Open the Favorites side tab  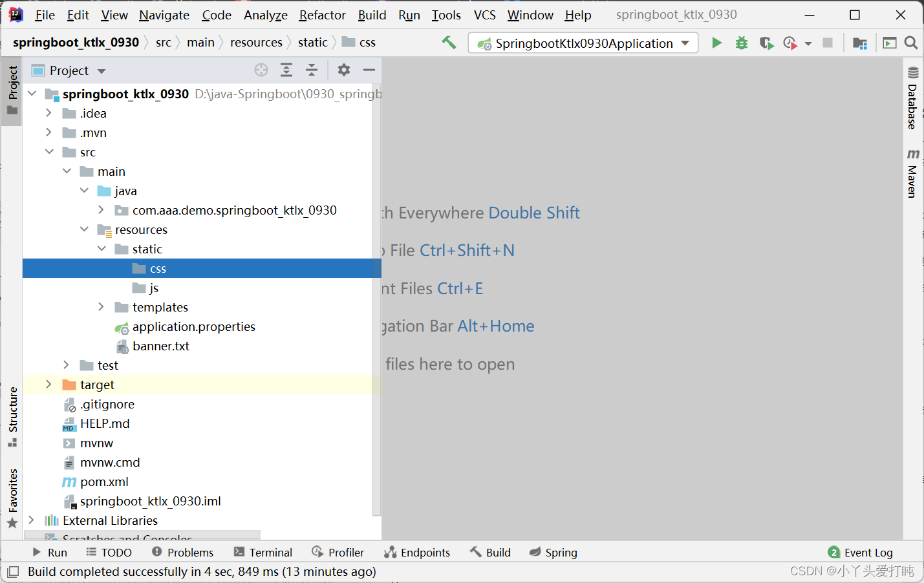tap(12, 498)
